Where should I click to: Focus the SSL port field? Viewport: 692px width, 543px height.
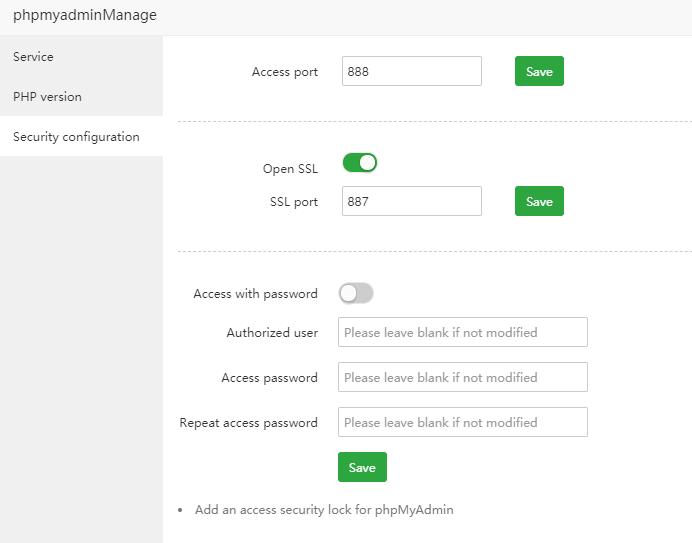coord(411,201)
